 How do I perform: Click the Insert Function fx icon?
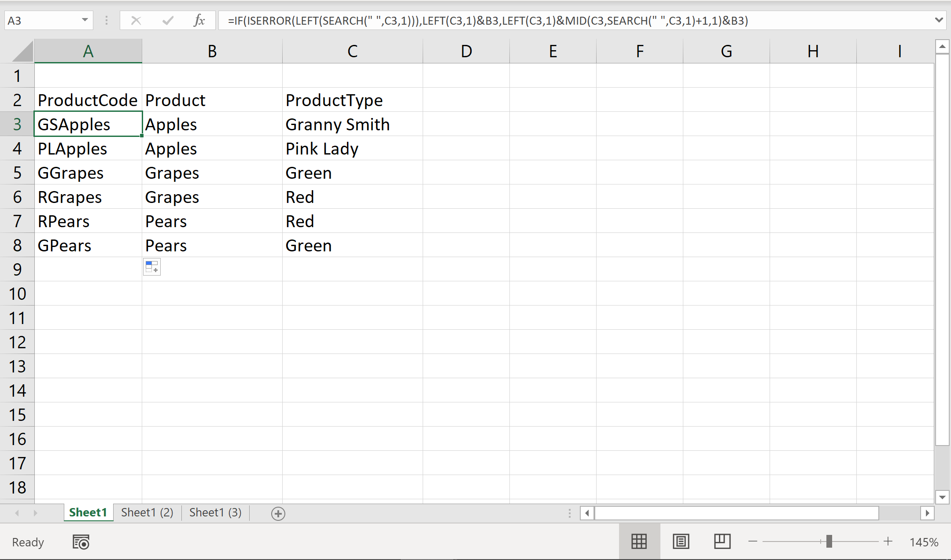(199, 20)
